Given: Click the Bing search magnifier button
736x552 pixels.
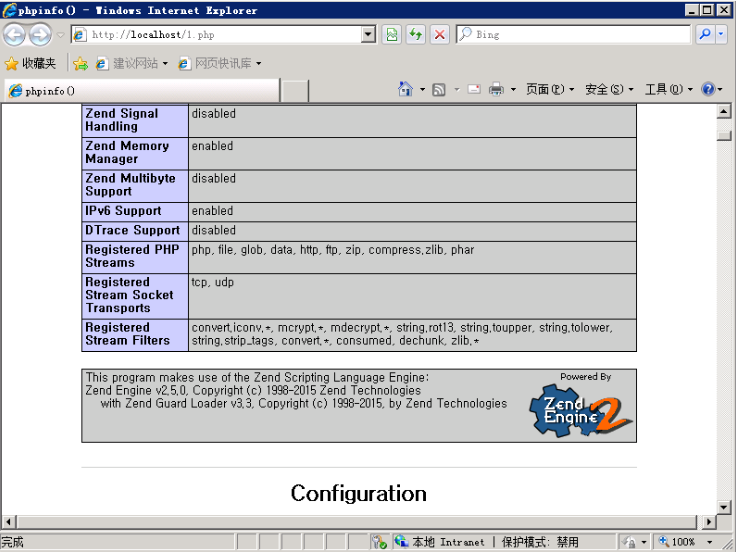Looking at the screenshot, I should pyautogui.click(x=705, y=35).
